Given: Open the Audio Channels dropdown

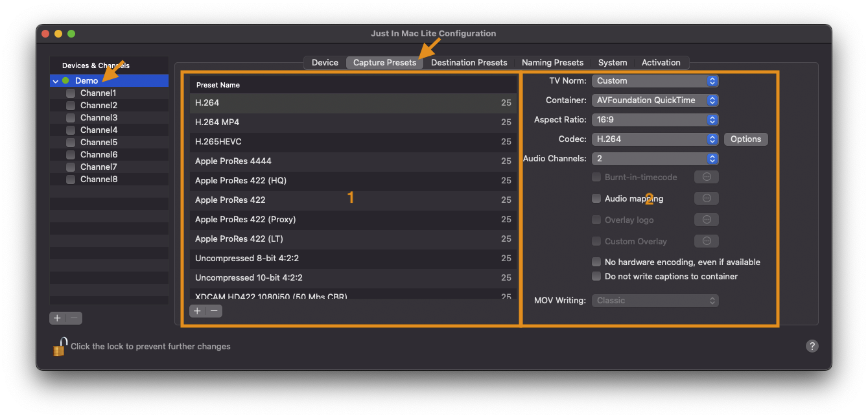Looking at the screenshot, I should (655, 159).
